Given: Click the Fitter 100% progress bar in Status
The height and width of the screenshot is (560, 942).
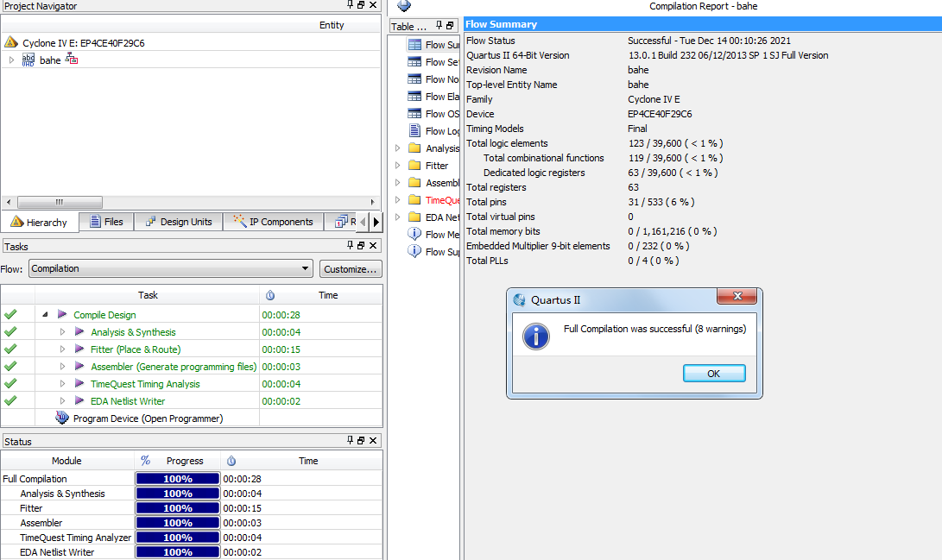Looking at the screenshot, I should coord(178,507).
